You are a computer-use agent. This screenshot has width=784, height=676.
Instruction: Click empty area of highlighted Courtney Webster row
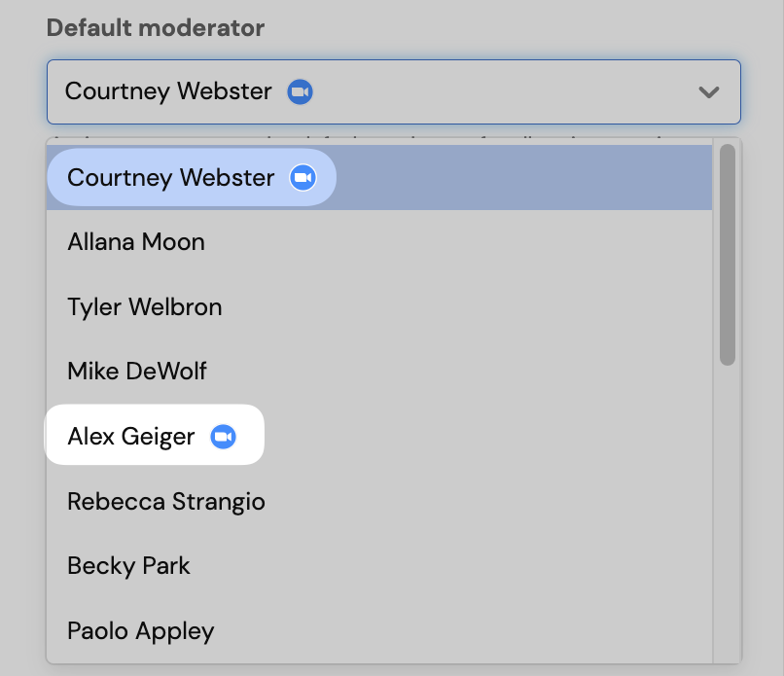coord(525,178)
